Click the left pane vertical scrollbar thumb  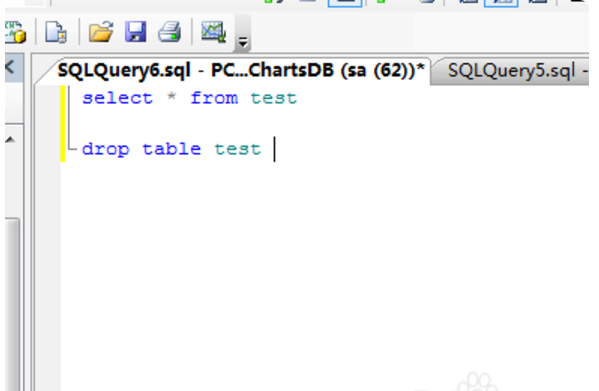12,304
